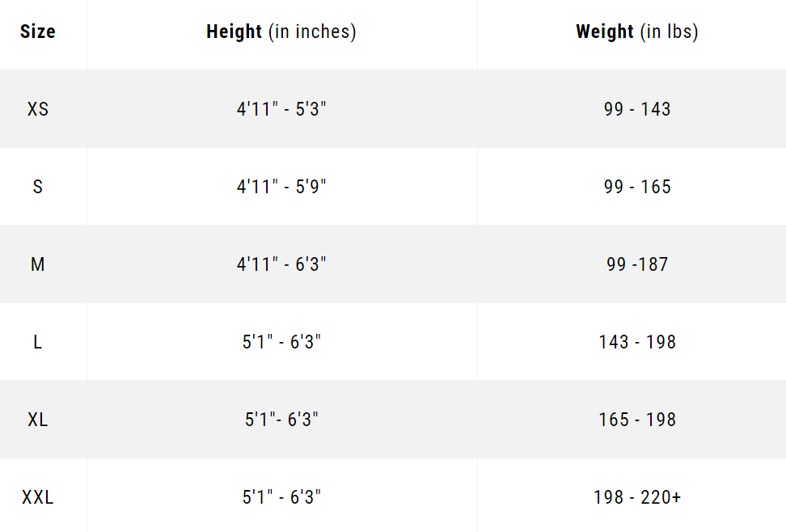Select the XXL size cell
The height and width of the screenshot is (532, 786).
click(38, 497)
